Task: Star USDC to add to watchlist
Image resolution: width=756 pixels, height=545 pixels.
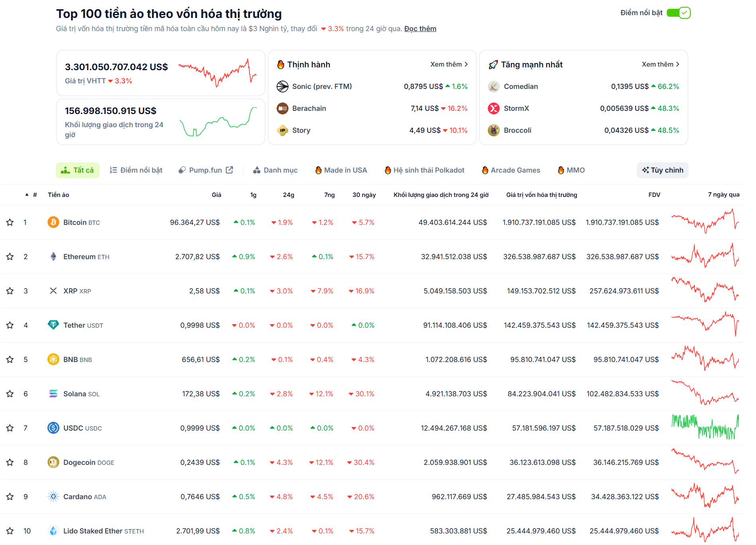Action: 10,428
